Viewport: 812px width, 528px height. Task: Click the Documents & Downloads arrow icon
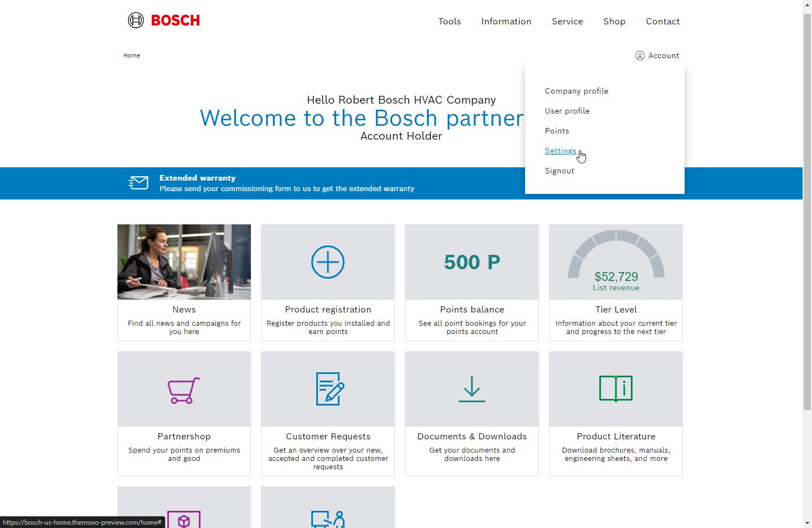tap(472, 389)
